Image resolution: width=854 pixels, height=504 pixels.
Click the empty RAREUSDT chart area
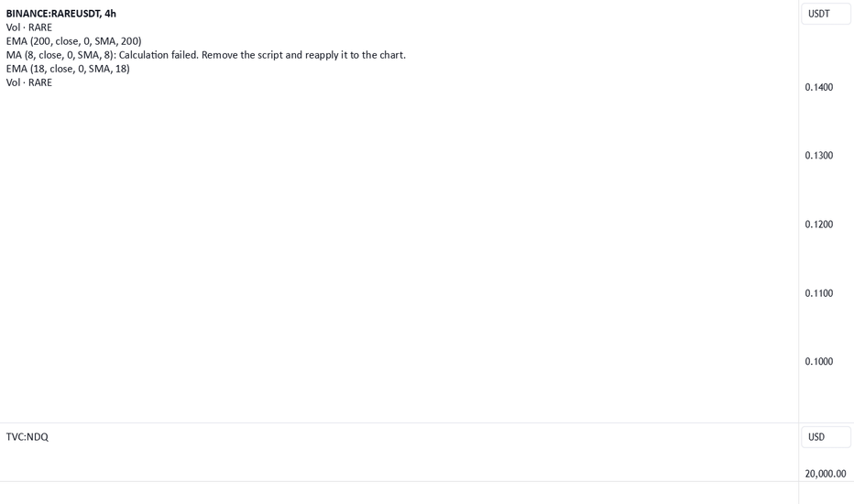click(x=400, y=246)
